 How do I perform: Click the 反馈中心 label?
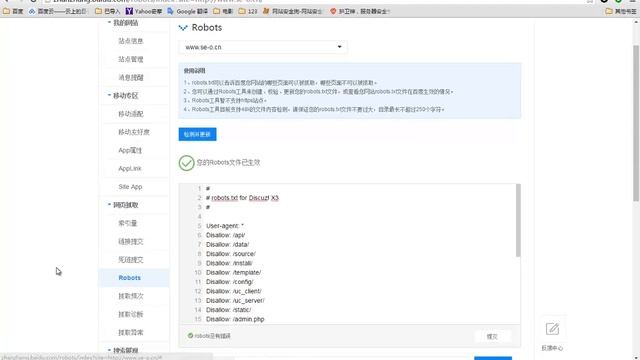click(552, 348)
